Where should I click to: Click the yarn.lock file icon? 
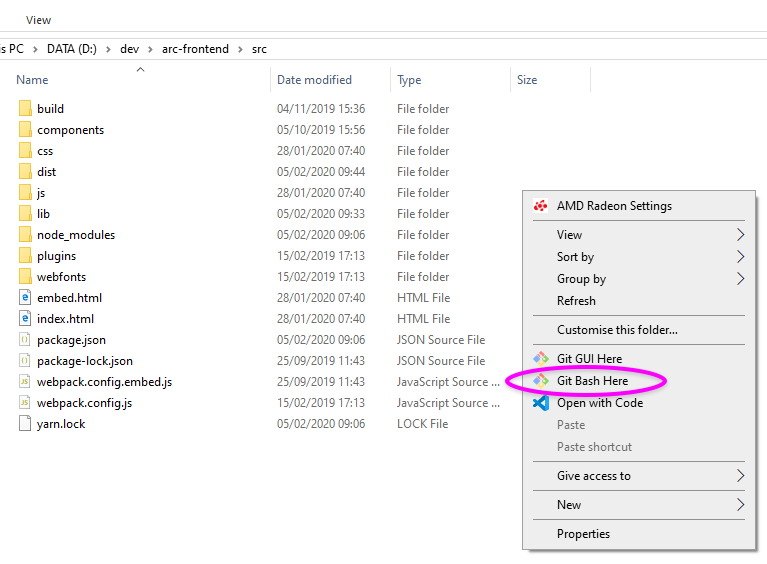25,424
